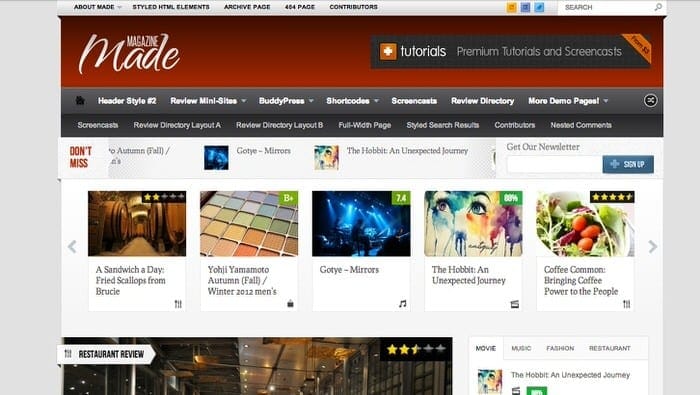This screenshot has width=700, height=395.
Task: Click the light blue Twitter icon
Action: [539, 7]
